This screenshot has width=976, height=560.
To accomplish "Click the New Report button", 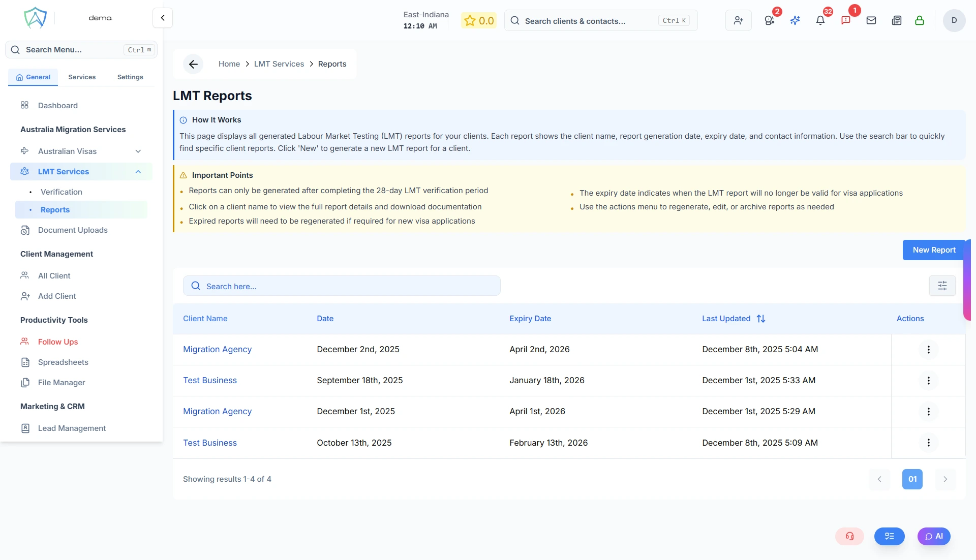I will point(933,250).
